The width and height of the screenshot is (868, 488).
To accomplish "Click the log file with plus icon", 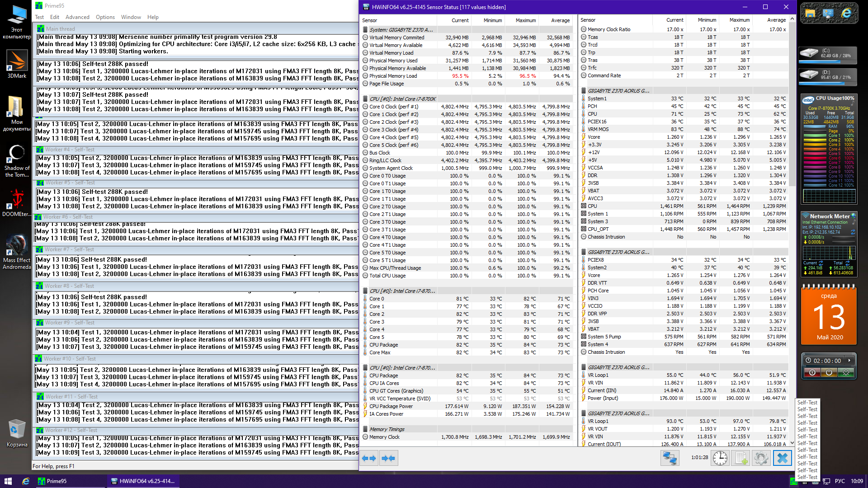I will coord(741,458).
